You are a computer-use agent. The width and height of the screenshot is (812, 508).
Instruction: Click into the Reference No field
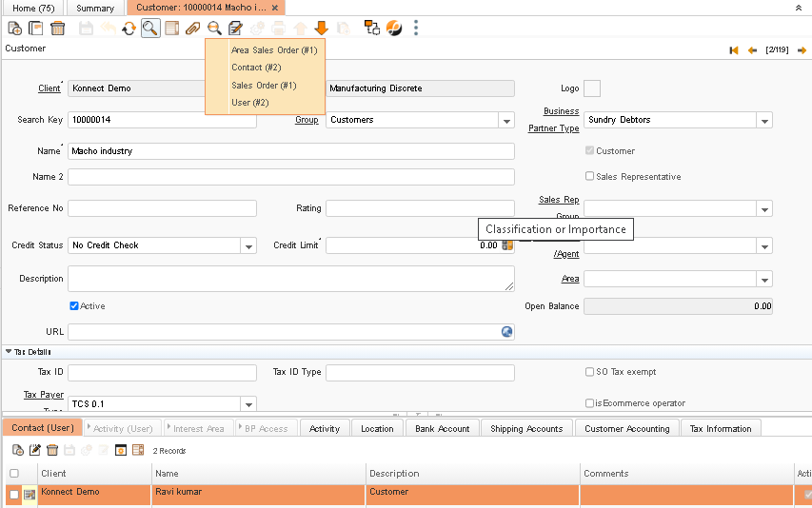[x=162, y=208]
